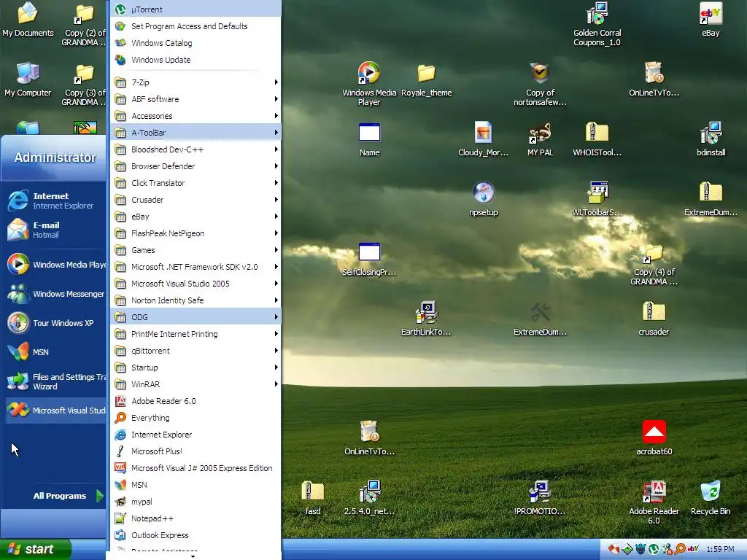Select the crusader zip archive icon
This screenshot has width=747, height=560.
tap(654, 318)
